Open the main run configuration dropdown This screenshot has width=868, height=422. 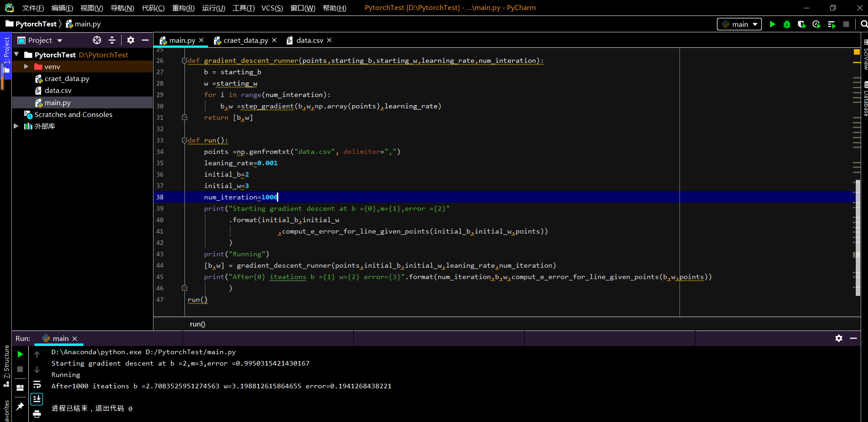(x=740, y=24)
